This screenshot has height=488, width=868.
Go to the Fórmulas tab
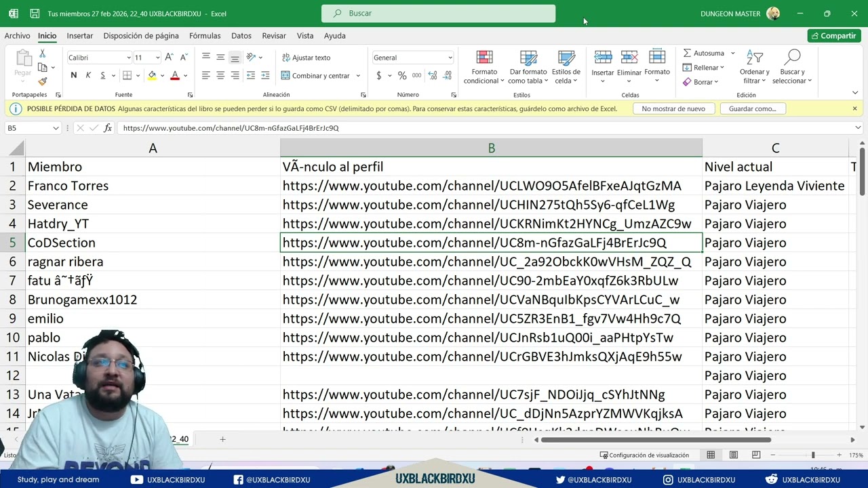(x=205, y=36)
